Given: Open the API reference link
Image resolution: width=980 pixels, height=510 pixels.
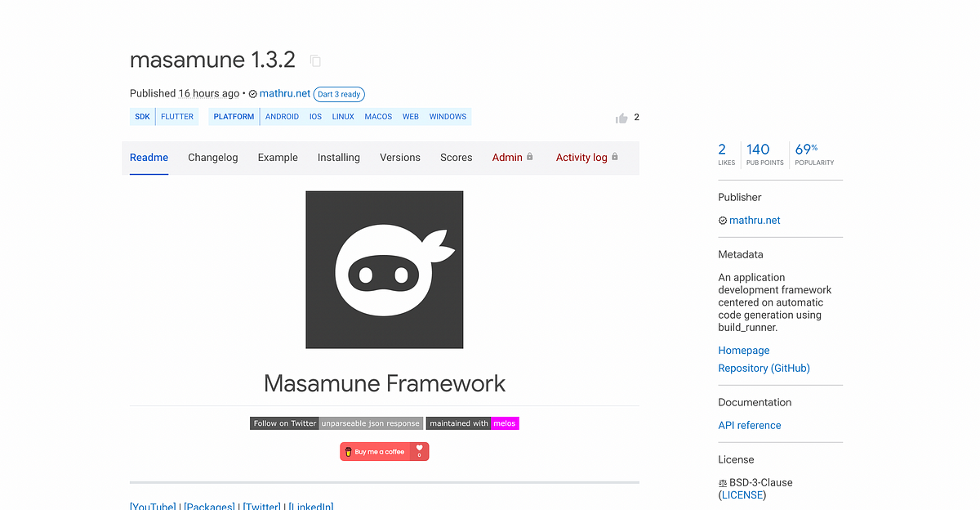Looking at the screenshot, I should tap(750, 426).
